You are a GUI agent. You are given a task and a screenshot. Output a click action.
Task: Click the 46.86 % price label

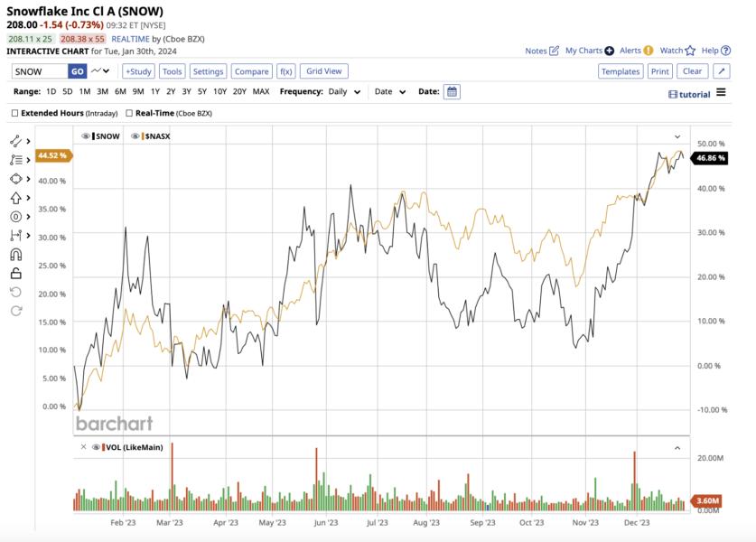[x=710, y=158]
